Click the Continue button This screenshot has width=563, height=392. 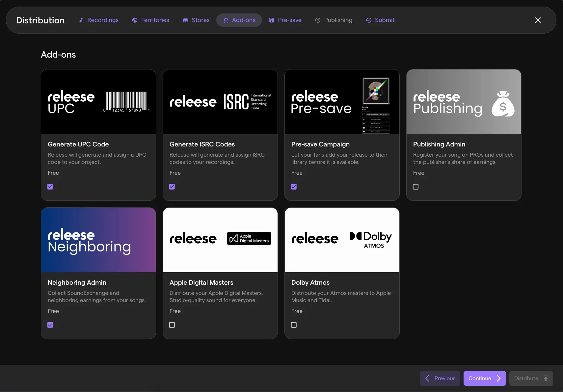pos(485,379)
